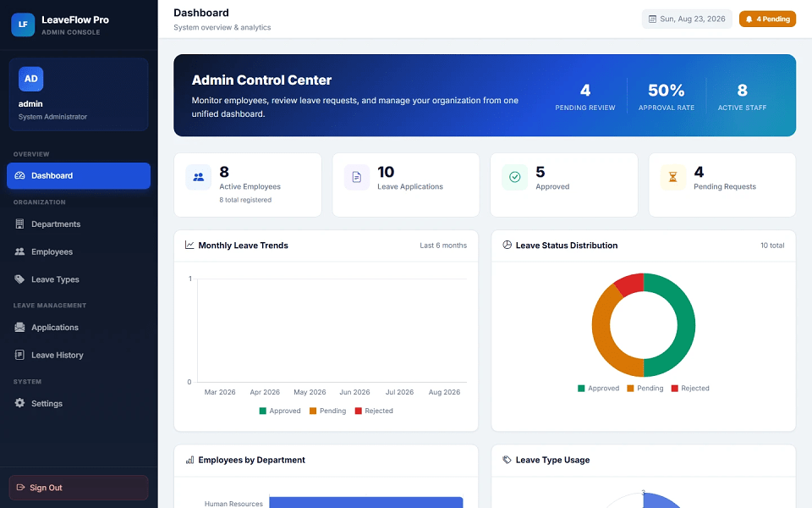Toggle Rejected legend in Monthly Leave Trends
812x508 pixels.
coord(374,411)
